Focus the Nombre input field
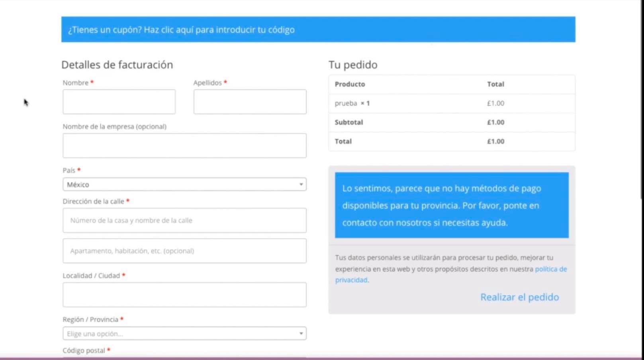The image size is (644, 360). (119, 102)
